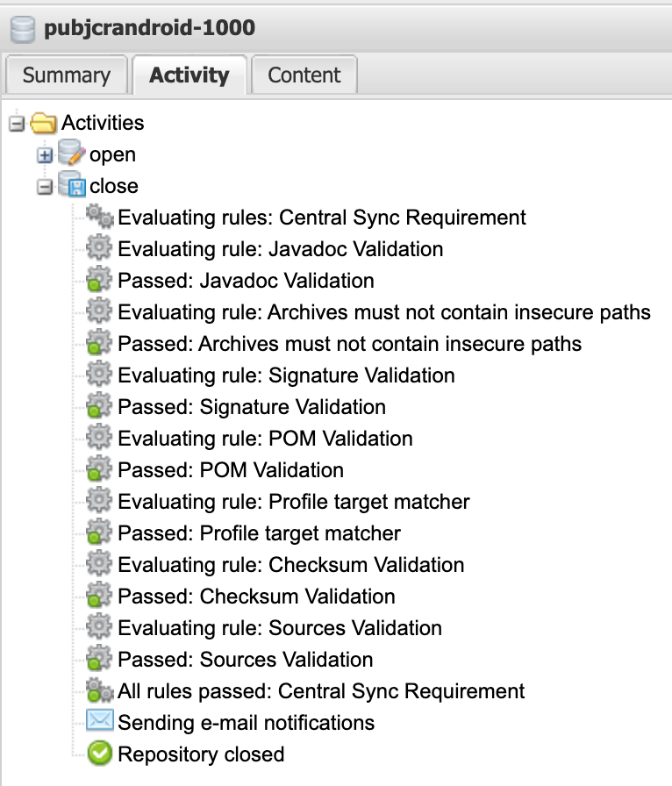Switch to the Summary tab
The width and height of the screenshot is (672, 786).
point(66,75)
